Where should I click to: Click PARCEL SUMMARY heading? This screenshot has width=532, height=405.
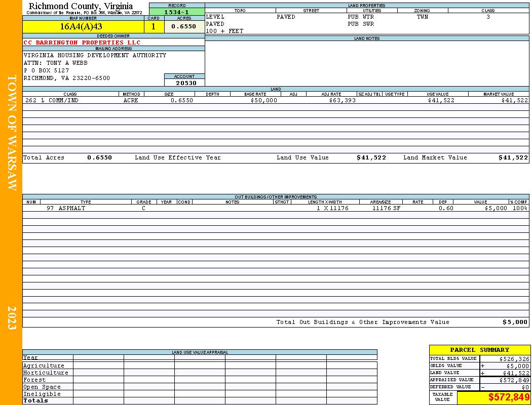coord(479,350)
